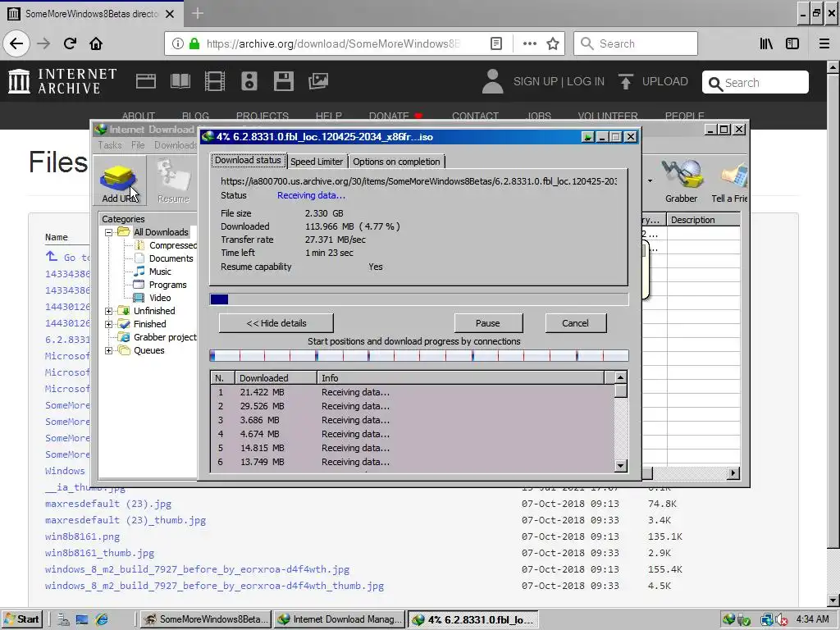Viewport: 840px width, 630px height.
Task: Open Firefox Library icon
Action: point(766,43)
